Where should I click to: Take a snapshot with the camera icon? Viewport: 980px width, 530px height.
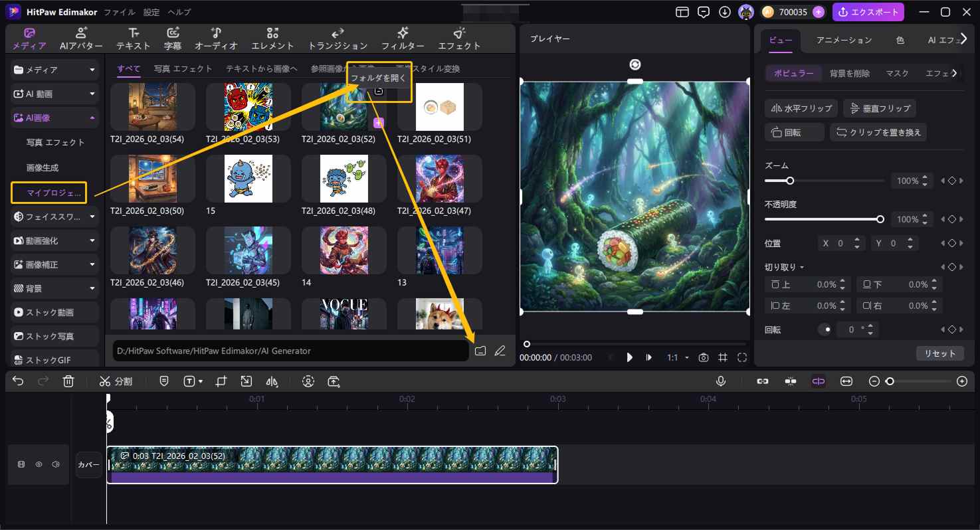[x=703, y=357]
